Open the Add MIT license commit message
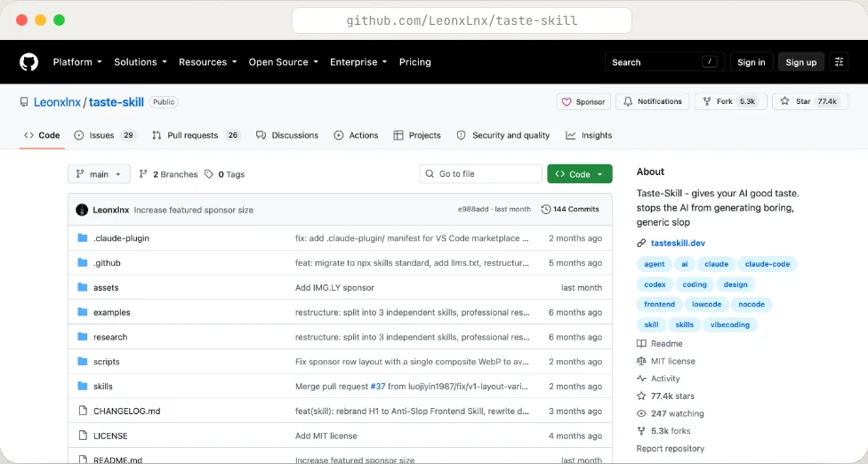The image size is (868, 464). pos(326,436)
